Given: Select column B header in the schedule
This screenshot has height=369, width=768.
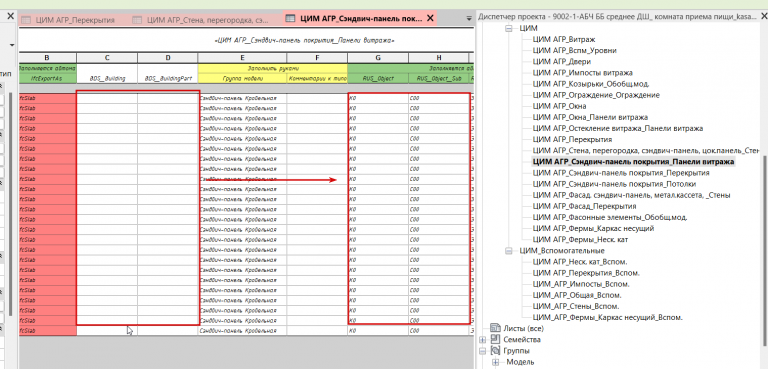Looking at the screenshot, I should pyautogui.click(x=48, y=58).
